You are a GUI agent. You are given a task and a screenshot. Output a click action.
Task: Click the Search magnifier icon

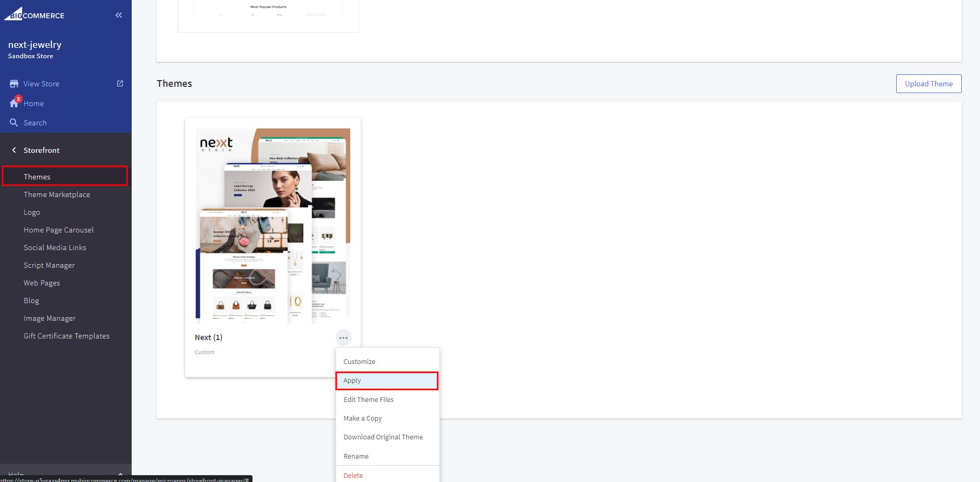[x=14, y=123]
